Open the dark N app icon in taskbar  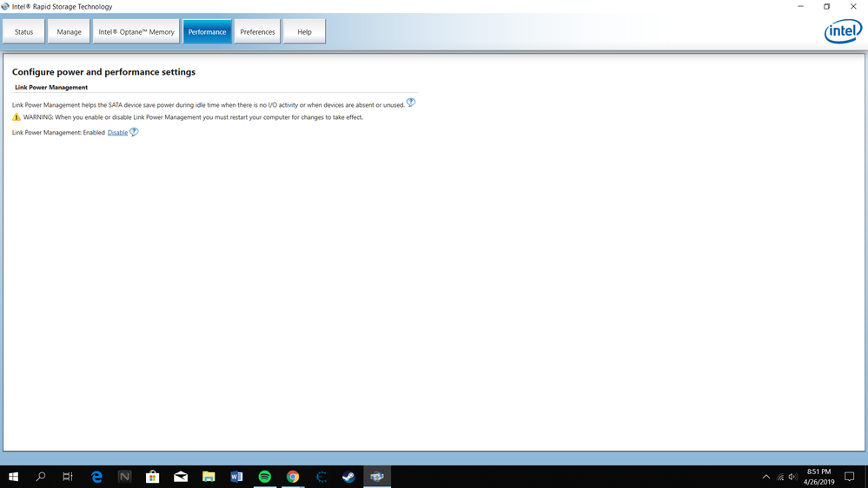click(124, 477)
